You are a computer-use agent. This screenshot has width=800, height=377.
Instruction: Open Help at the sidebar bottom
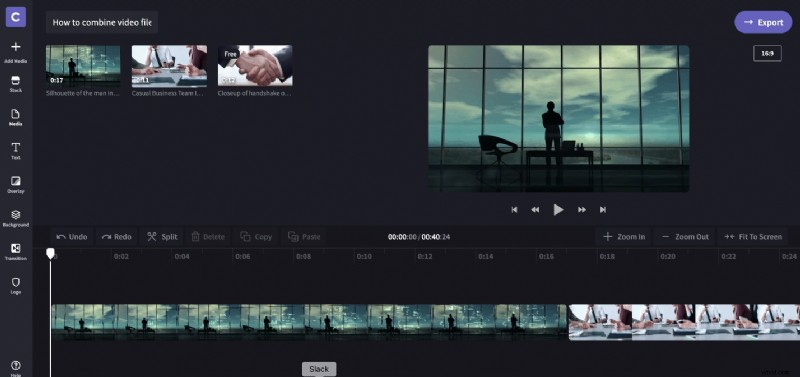[x=16, y=368]
